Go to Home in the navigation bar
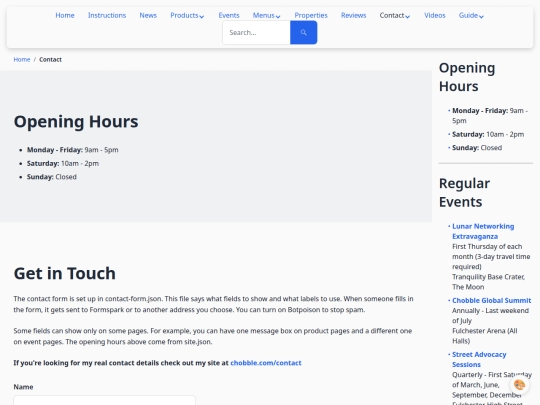 (x=65, y=15)
